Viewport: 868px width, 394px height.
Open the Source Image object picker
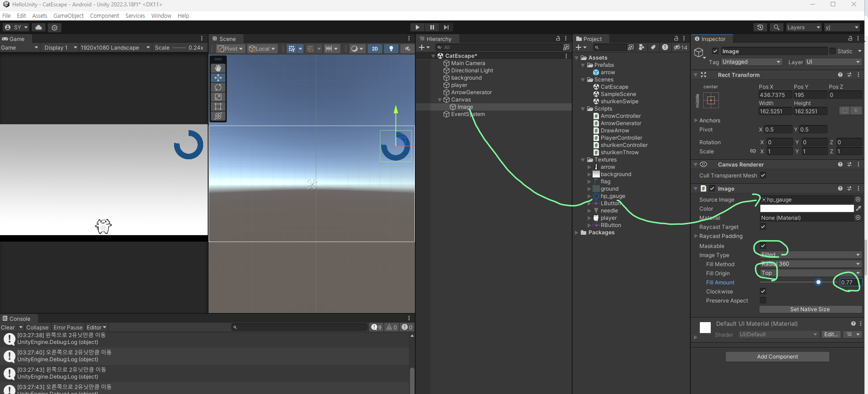[858, 199]
